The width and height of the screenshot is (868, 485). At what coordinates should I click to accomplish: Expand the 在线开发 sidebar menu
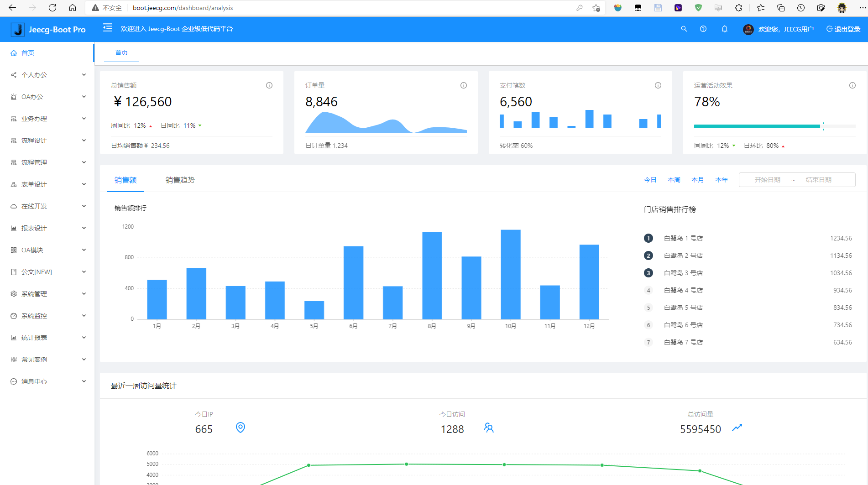pyautogui.click(x=47, y=206)
